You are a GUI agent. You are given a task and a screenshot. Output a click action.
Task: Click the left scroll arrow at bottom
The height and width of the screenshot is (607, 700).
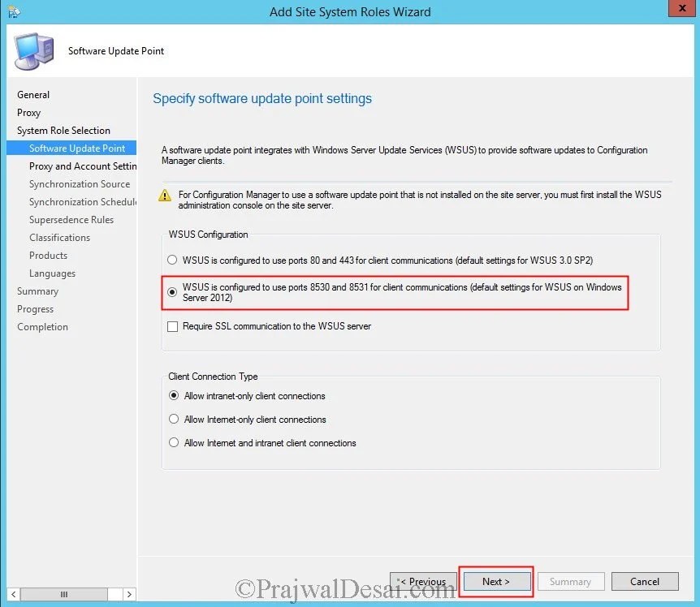click(13, 594)
